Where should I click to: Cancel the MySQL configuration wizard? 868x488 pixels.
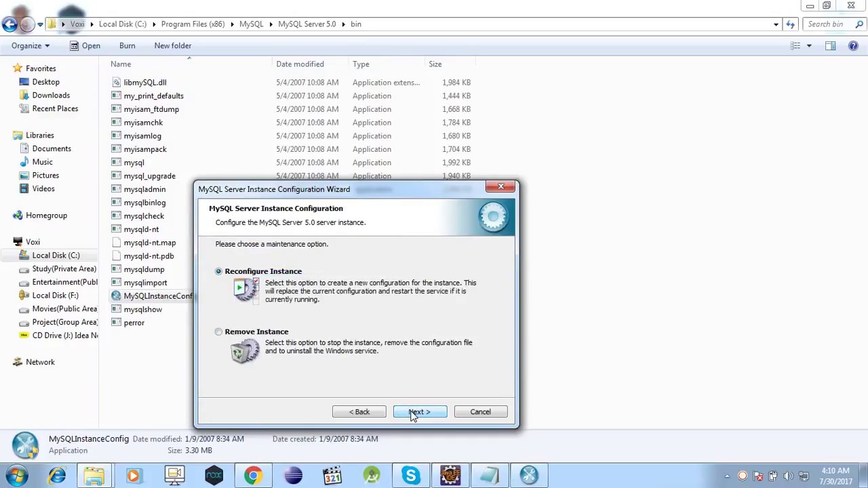coord(480,411)
